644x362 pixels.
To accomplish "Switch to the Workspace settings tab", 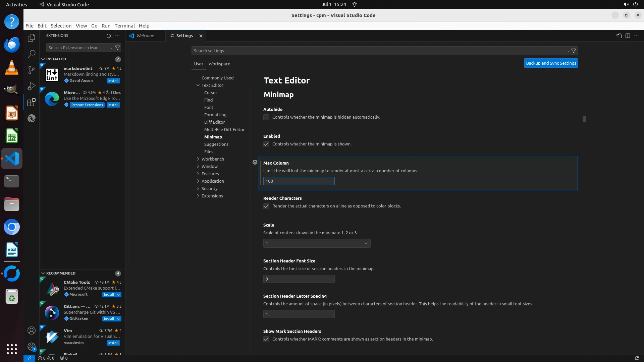I will click(219, 64).
